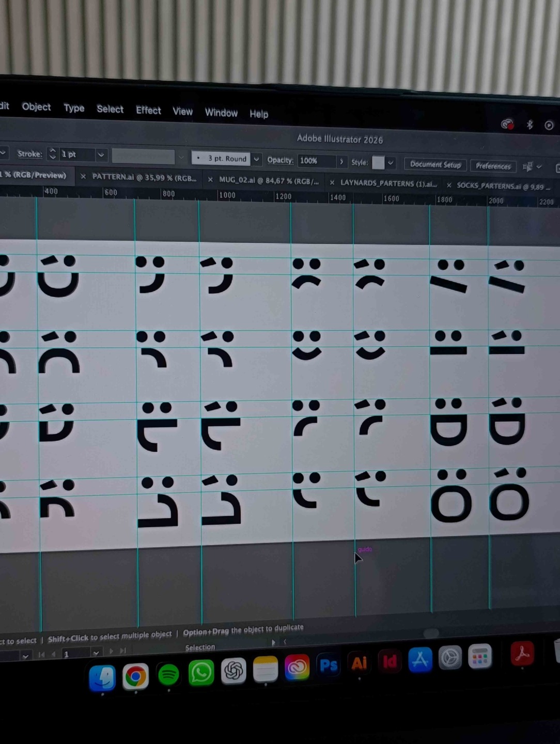
Task: Launch InDesign from the dock
Action: (390, 661)
